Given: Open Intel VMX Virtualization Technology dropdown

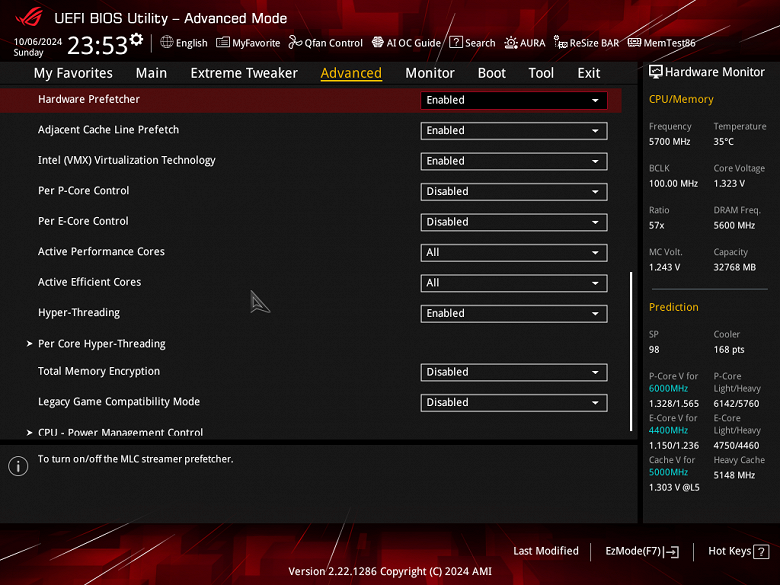Looking at the screenshot, I should point(514,161).
